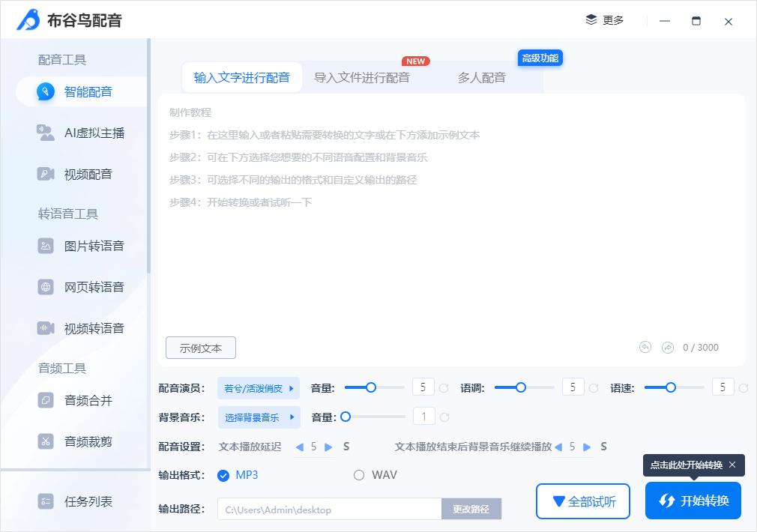757x532 pixels.
Task: Maximize the 布谷鸟配音 window
Action: point(696,21)
